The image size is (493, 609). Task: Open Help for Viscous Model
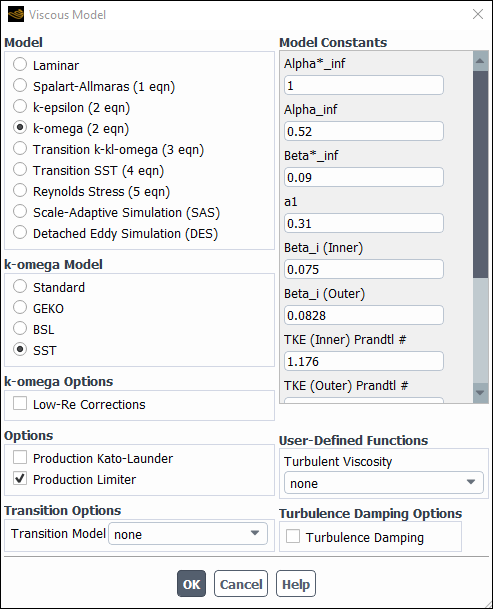coord(296,583)
